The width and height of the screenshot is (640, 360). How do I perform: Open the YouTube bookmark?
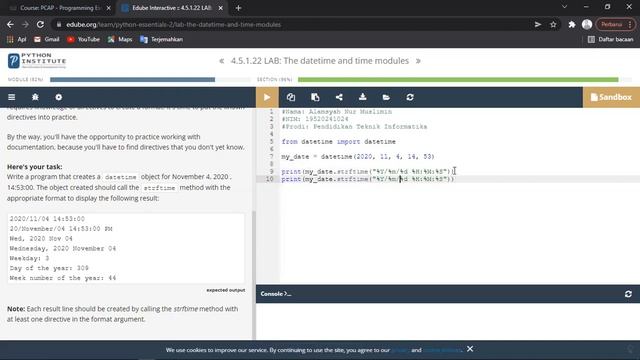pyautogui.click(x=83, y=39)
